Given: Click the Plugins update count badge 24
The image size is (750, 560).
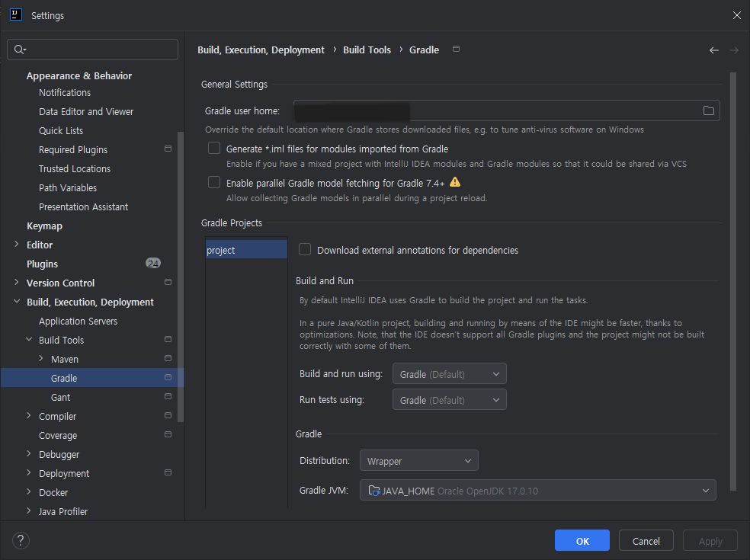Looking at the screenshot, I should tap(153, 264).
